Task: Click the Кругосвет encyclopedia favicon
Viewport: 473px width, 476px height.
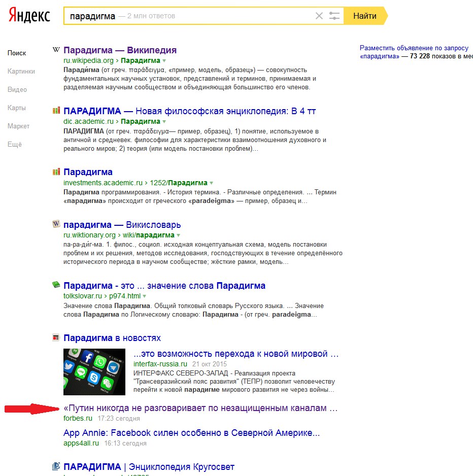Action: tap(56, 466)
